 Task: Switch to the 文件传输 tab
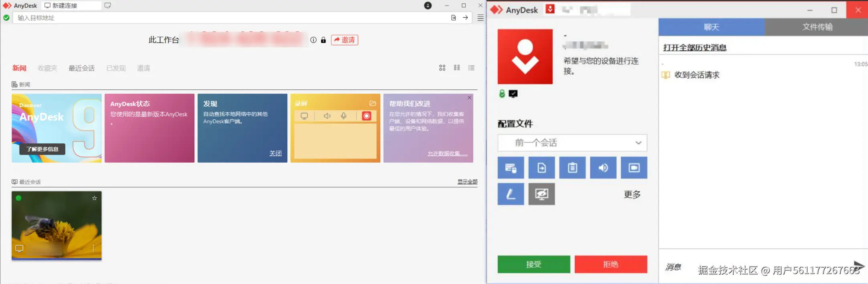[x=817, y=27]
